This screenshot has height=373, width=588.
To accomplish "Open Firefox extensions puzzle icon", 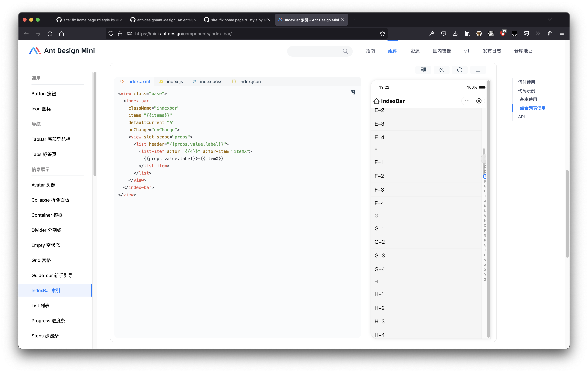I will [x=550, y=33].
